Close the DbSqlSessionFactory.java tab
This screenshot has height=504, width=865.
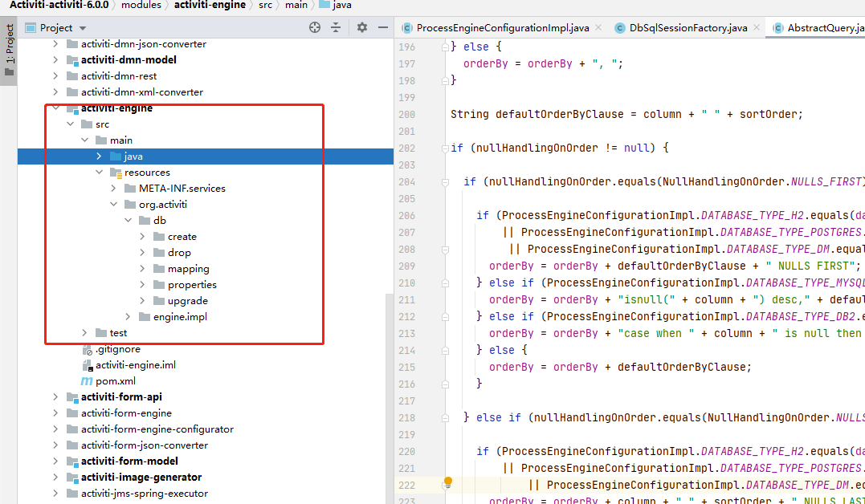tap(757, 27)
